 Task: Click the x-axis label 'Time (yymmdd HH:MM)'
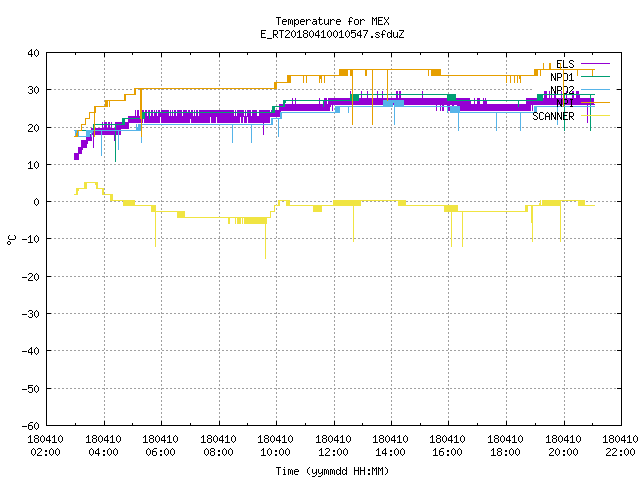[332, 471]
